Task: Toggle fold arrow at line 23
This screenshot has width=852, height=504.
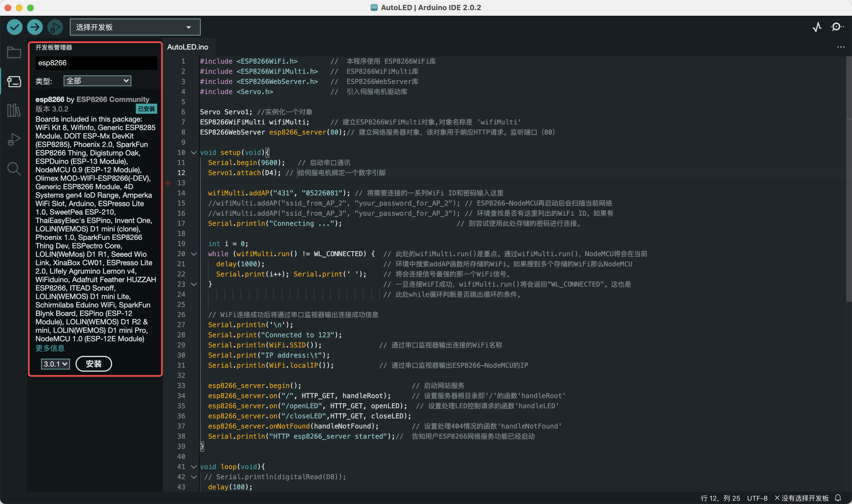Action: 194,285
